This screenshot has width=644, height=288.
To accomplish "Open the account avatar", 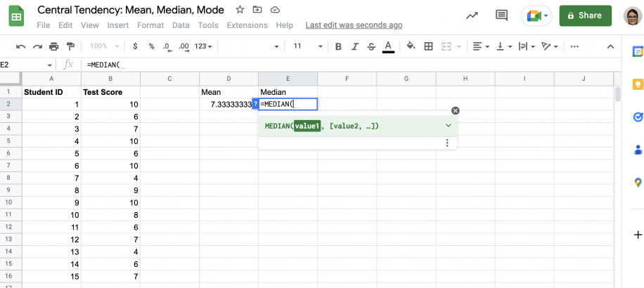I will click(633, 16).
